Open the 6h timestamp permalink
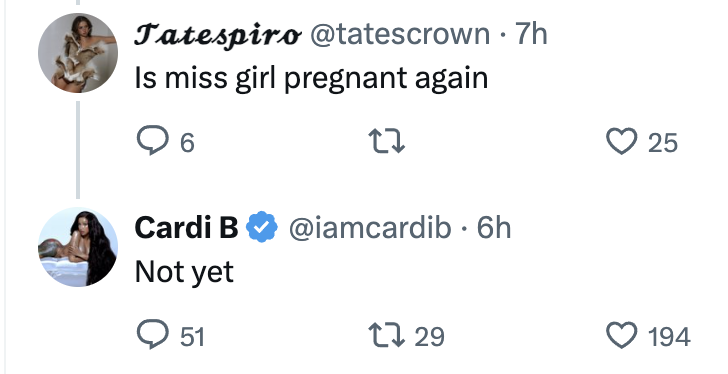728x374 pixels. pos(494,228)
